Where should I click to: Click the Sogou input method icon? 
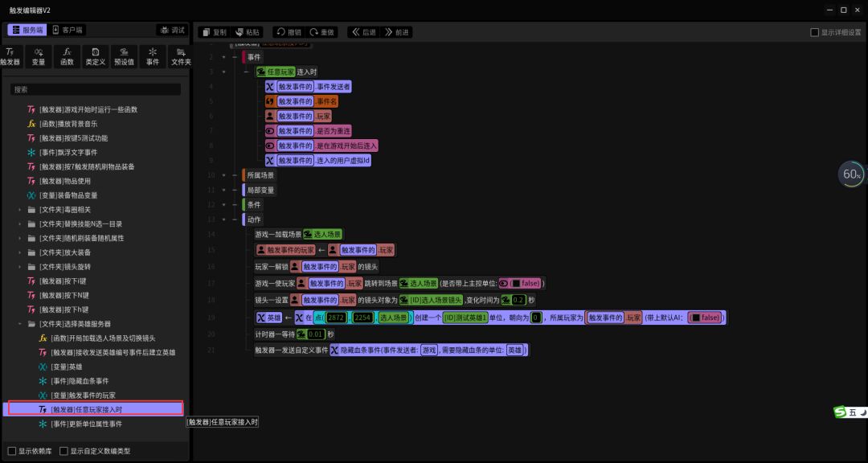click(841, 412)
